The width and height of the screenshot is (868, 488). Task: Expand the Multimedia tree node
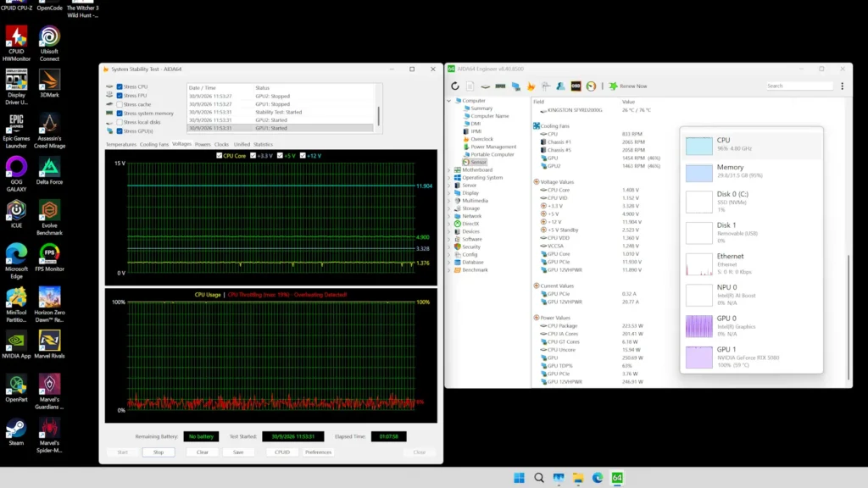[449, 201]
